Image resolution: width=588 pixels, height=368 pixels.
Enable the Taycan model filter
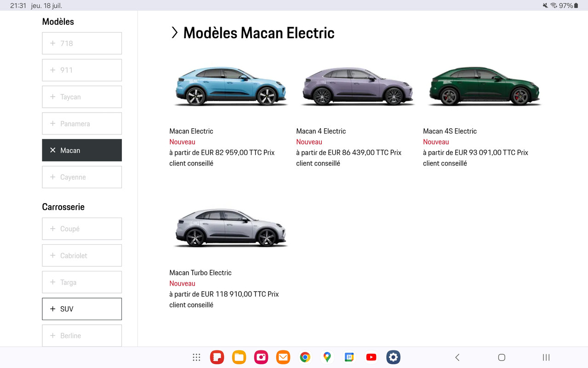point(82,97)
